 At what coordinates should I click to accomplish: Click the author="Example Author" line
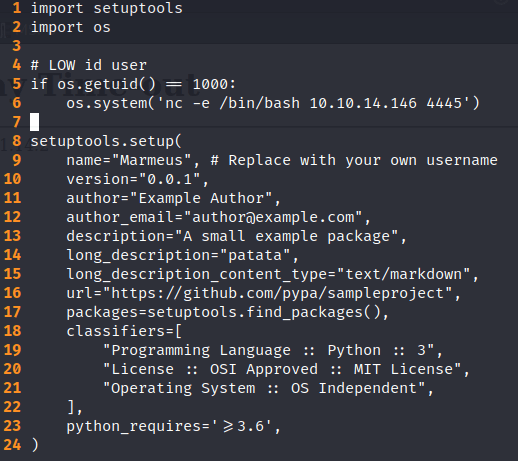173,198
